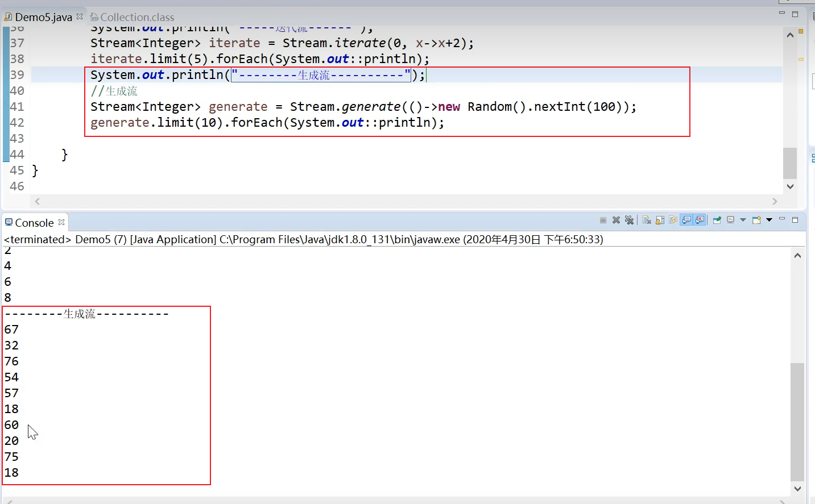Close the Demo5.java tab
The image size is (815, 504).
[x=80, y=16]
